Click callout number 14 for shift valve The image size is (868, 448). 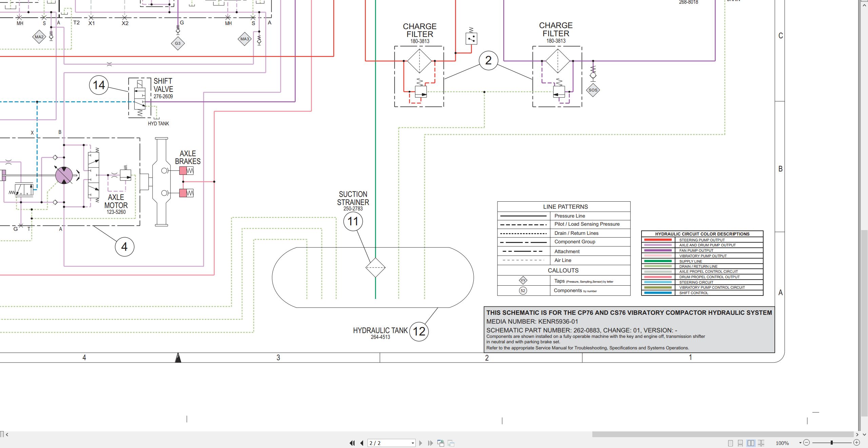coord(99,85)
